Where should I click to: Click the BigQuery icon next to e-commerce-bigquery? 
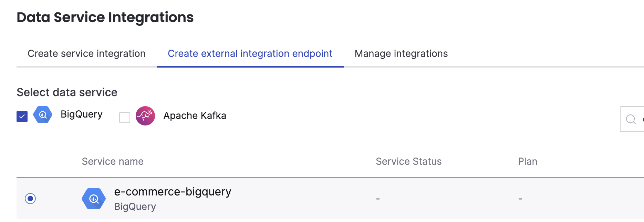pyautogui.click(x=93, y=199)
